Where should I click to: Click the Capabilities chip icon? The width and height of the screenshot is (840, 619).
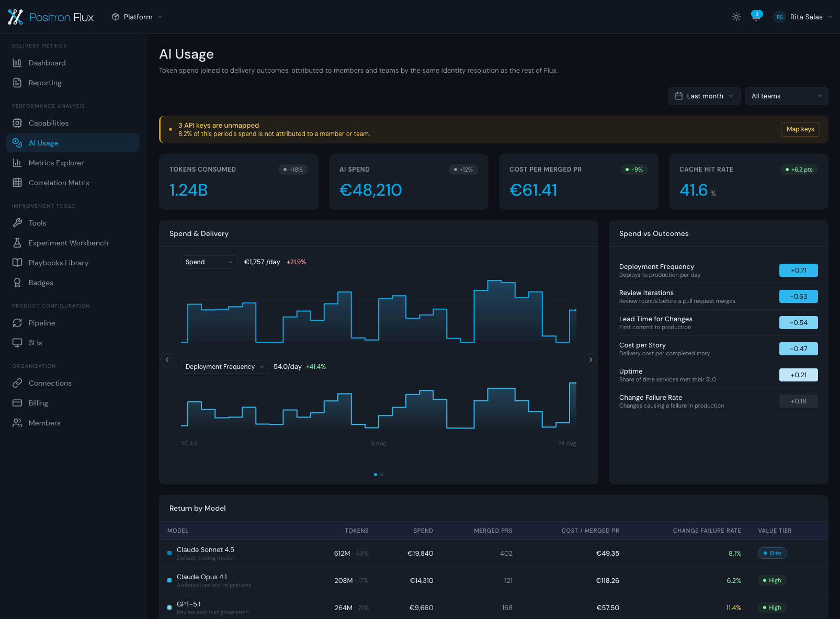pyautogui.click(x=17, y=123)
